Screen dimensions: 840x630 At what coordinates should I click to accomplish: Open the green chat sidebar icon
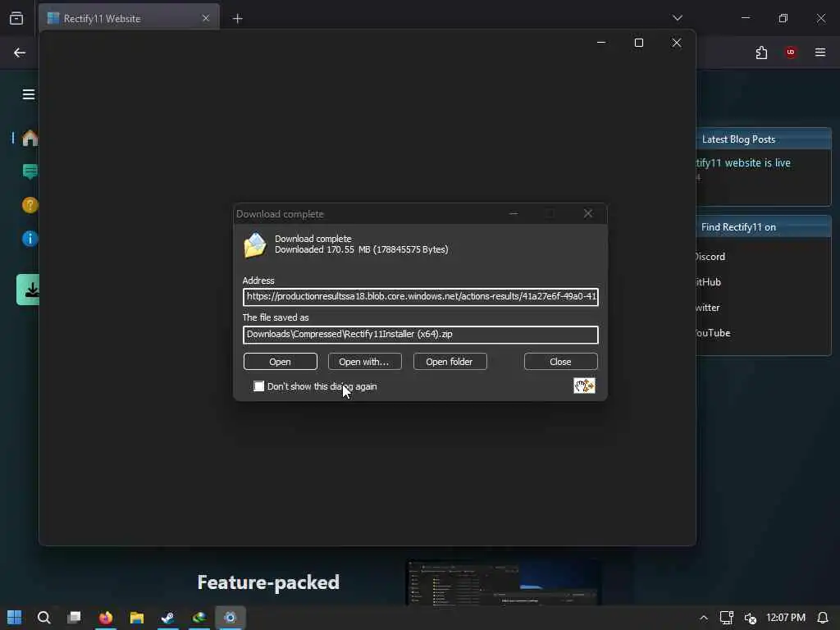30,172
